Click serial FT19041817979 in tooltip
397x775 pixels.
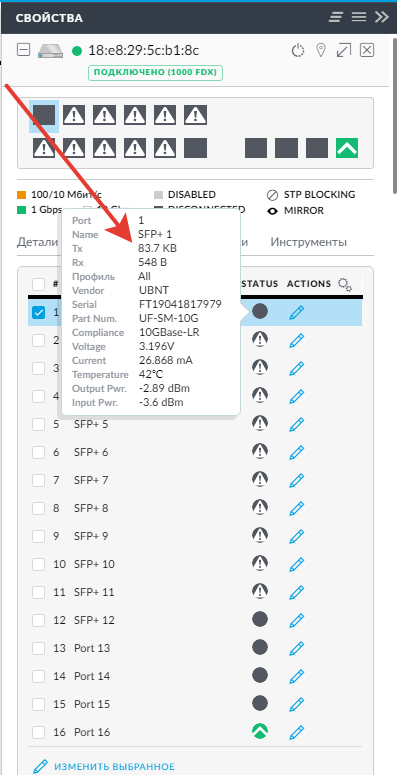[179, 304]
